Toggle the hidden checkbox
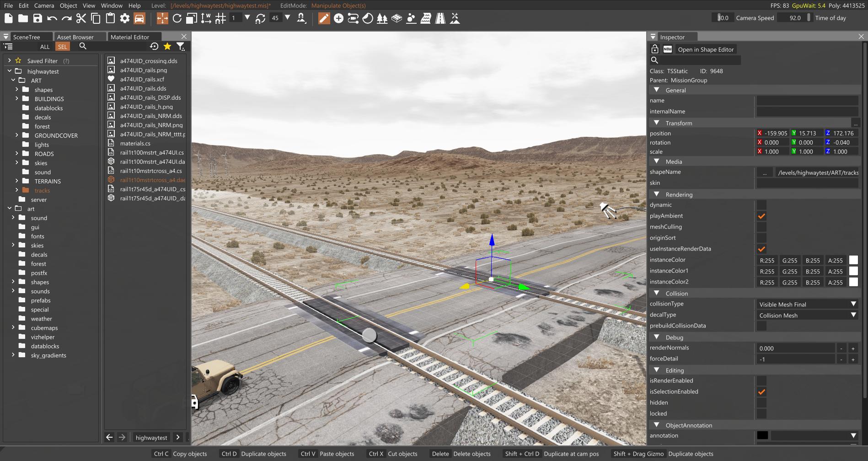868x461 pixels. click(x=761, y=402)
